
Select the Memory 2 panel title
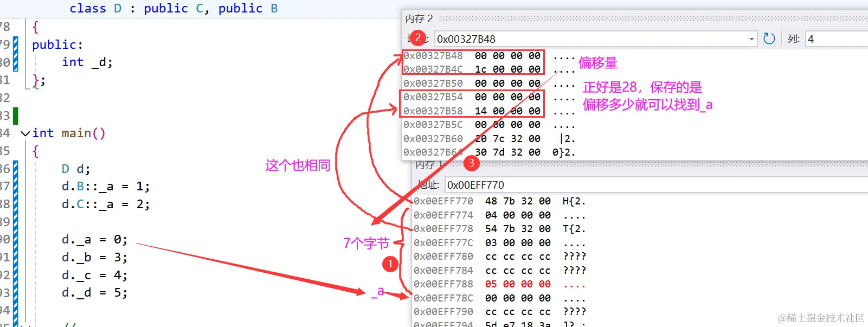coord(419,18)
